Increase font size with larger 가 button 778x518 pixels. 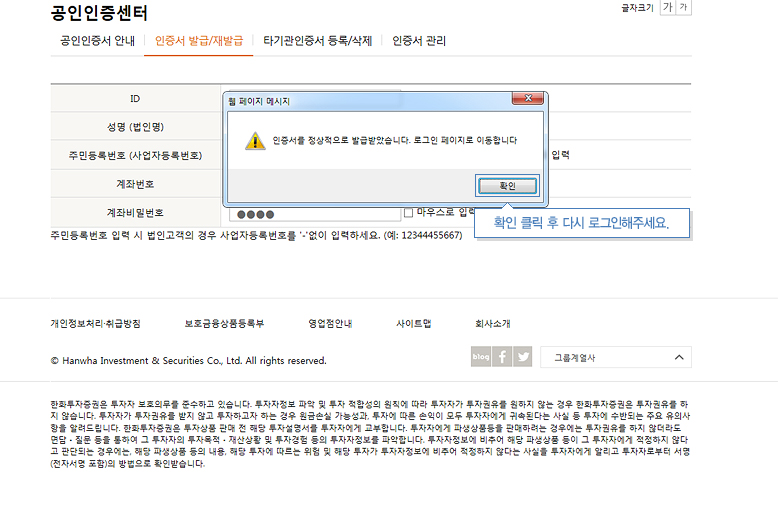(x=667, y=8)
